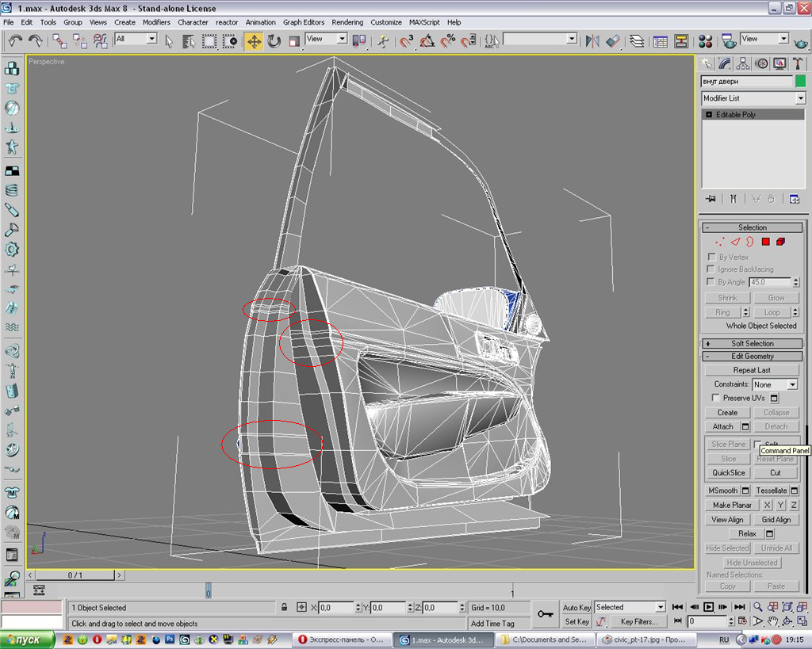Image resolution: width=812 pixels, height=649 pixels.
Task: Click the Mirror tool icon
Action: click(592, 40)
